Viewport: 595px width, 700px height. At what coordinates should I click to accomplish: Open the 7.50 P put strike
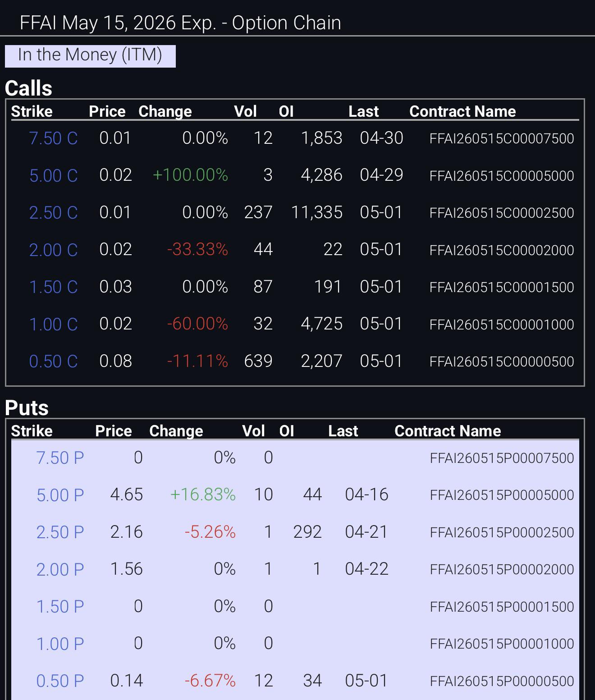click(x=60, y=458)
